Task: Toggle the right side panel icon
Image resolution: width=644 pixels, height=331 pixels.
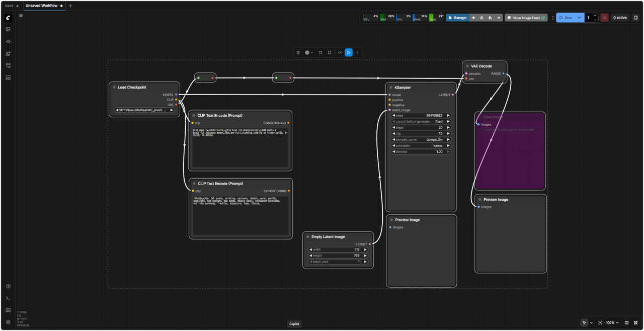Action: point(635,18)
